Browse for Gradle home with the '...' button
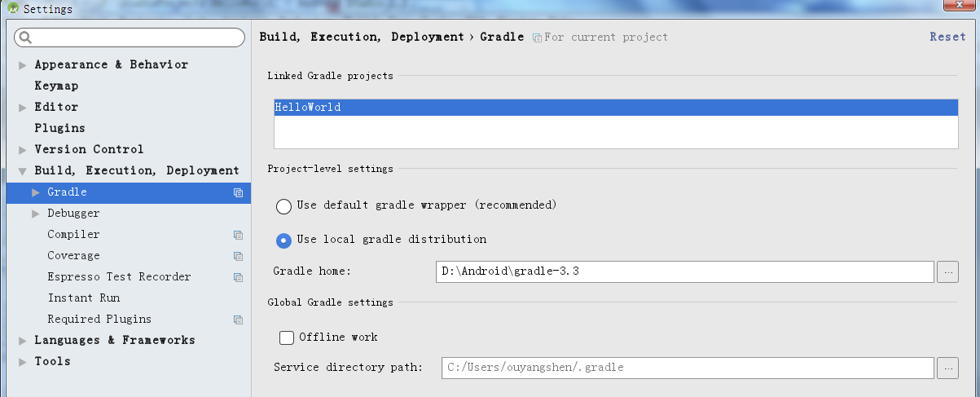The height and width of the screenshot is (397, 980). pos(947,272)
